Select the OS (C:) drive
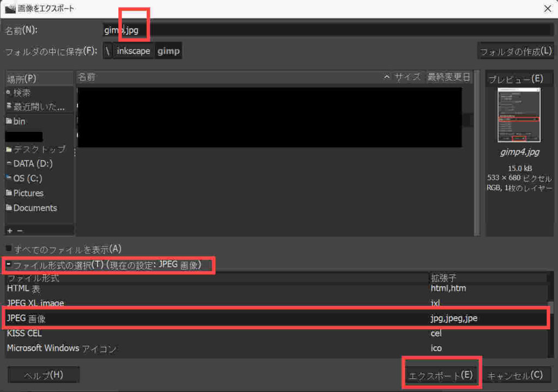 click(x=27, y=179)
